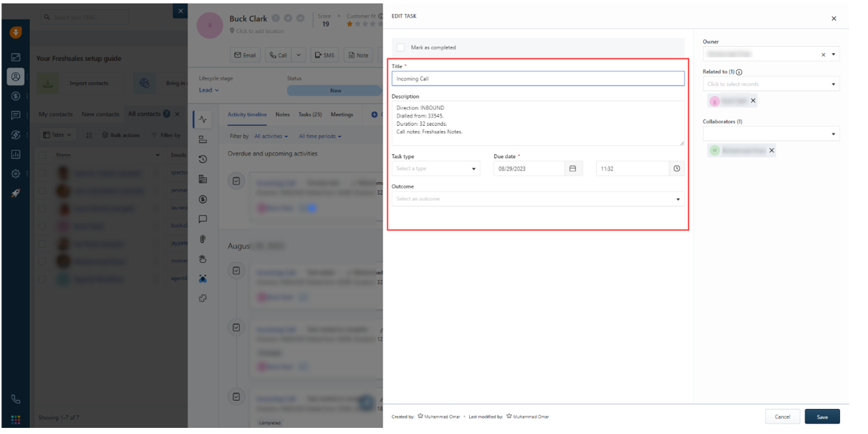Remove the collaborator using X icon
868x434 pixels.
[x=771, y=151]
